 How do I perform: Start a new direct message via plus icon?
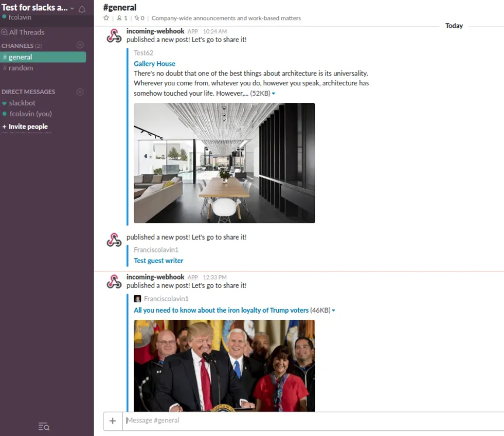pyautogui.click(x=80, y=92)
